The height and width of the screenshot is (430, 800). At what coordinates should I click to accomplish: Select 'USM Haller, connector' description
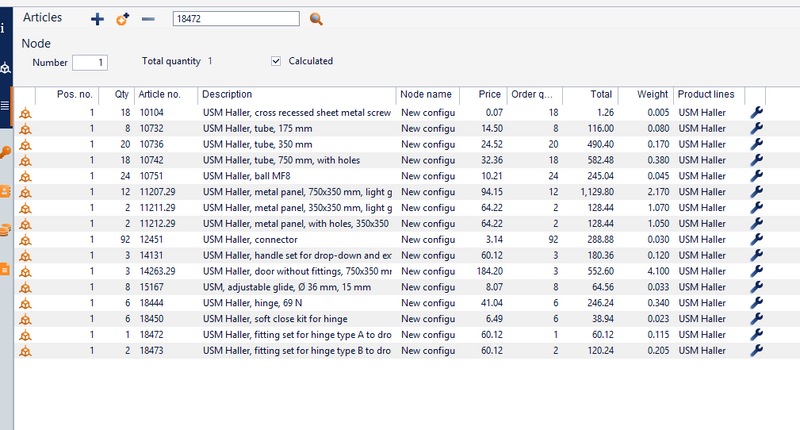pos(250,240)
